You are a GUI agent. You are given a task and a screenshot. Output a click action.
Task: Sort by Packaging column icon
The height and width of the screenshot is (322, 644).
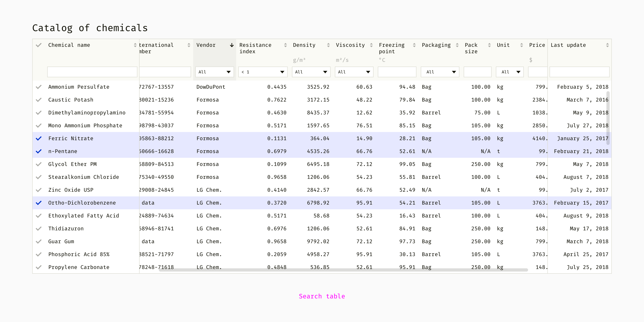[x=457, y=45]
